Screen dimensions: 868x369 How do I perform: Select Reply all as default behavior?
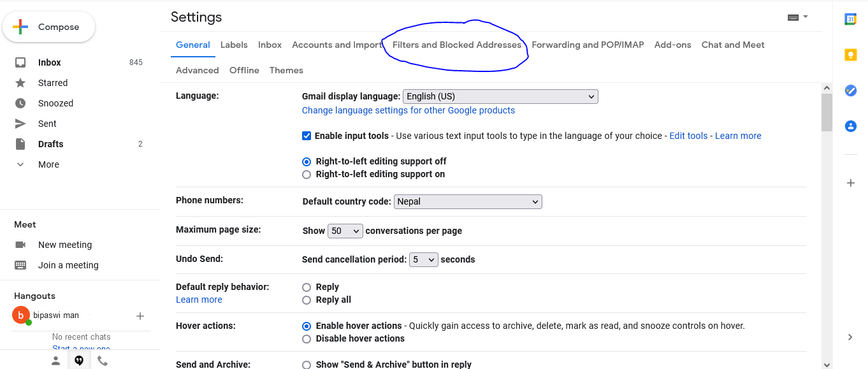[x=307, y=300]
